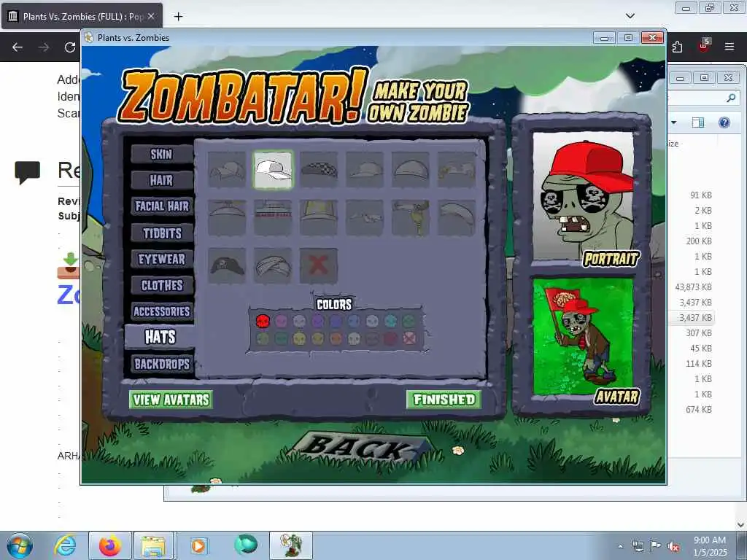Image resolution: width=747 pixels, height=560 pixels.
Task: Click Plants vs. Zombies taskbar icon
Action: coord(291,545)
